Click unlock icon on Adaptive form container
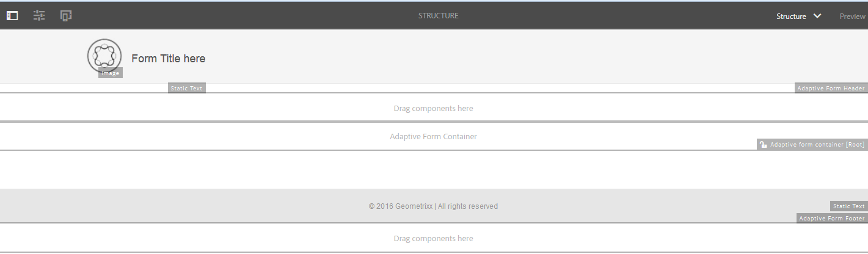868x254 pixels. [763, 145]
